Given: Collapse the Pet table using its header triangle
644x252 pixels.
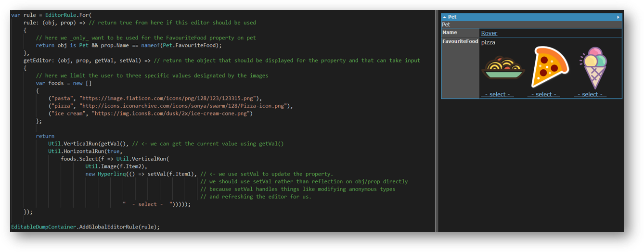Looking at the screenshot, I should [445, 17].
